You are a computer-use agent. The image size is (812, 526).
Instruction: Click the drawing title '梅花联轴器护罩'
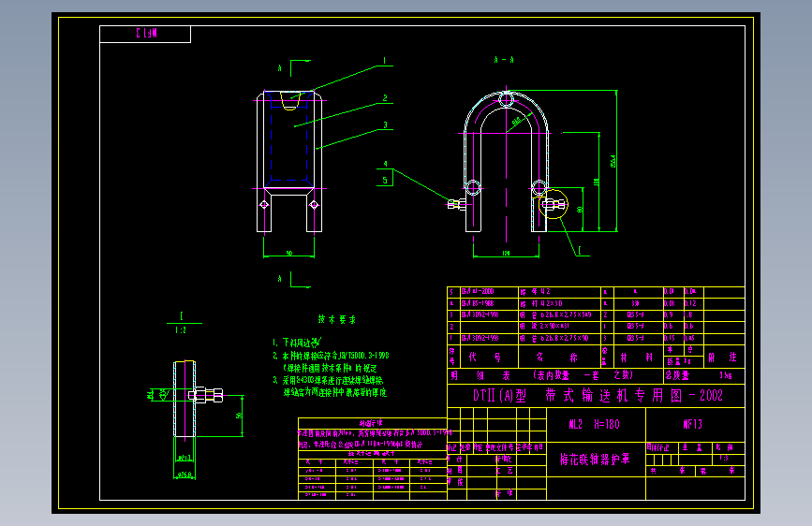tap(595, 460)
